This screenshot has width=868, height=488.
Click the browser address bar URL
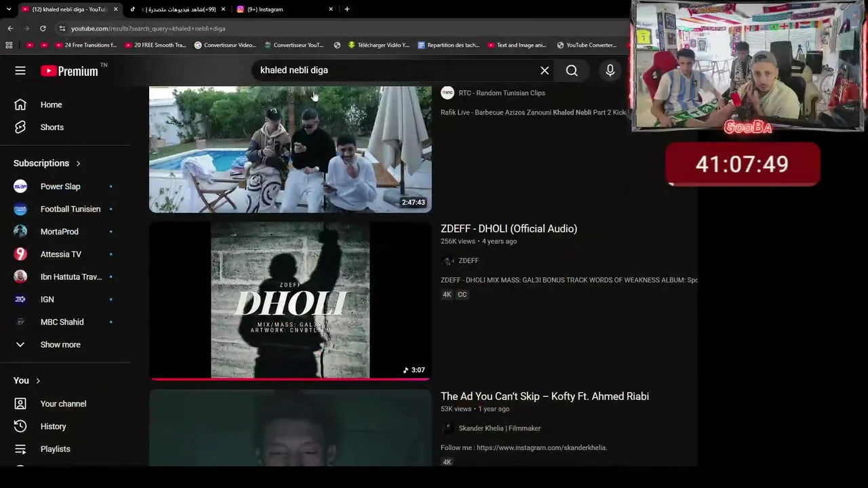click(148, 28)
